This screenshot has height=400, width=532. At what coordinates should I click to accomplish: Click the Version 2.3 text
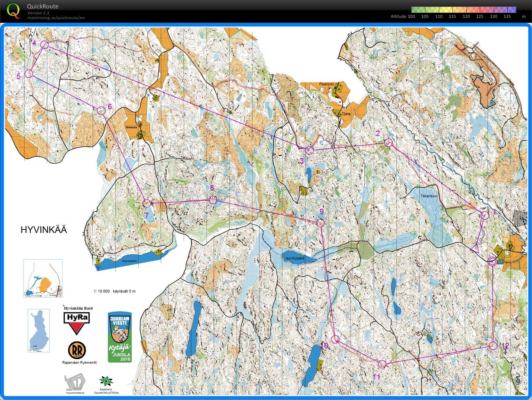tap(38, 13)
